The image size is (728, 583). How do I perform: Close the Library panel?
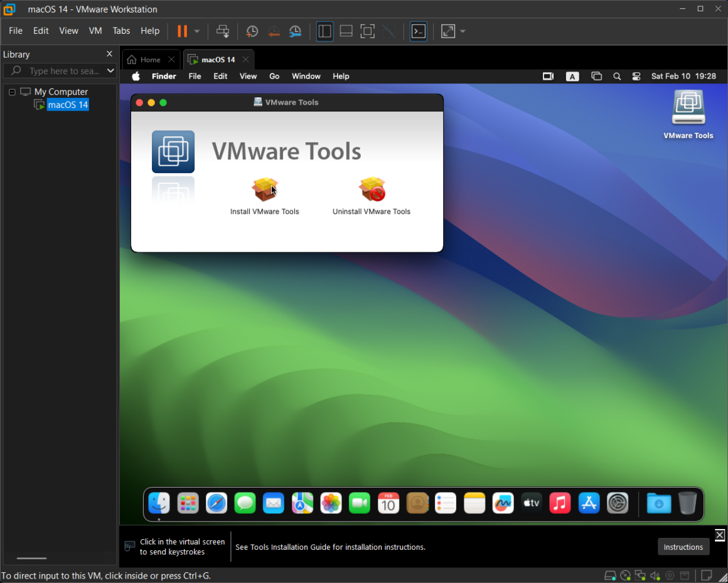pyautogui.click(x=110, y=54)
